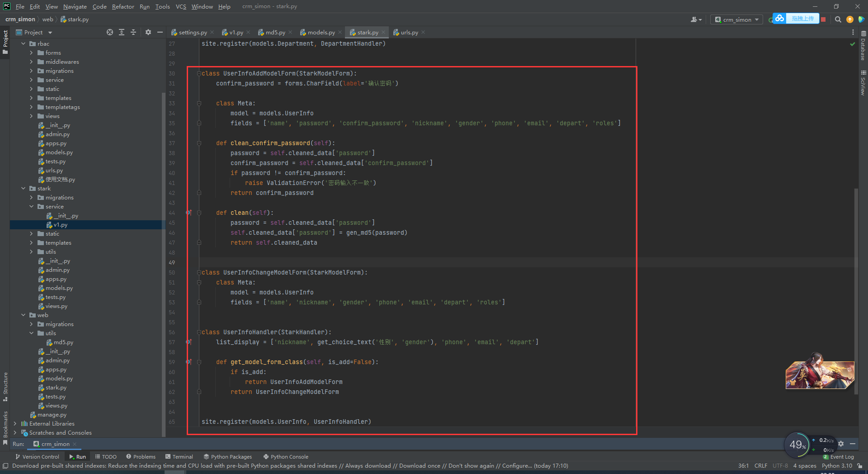This screenshot has width=868, height=474.
Task: Click the Python 3.10 interpreter selector
Action: click(x=837, y=465)
